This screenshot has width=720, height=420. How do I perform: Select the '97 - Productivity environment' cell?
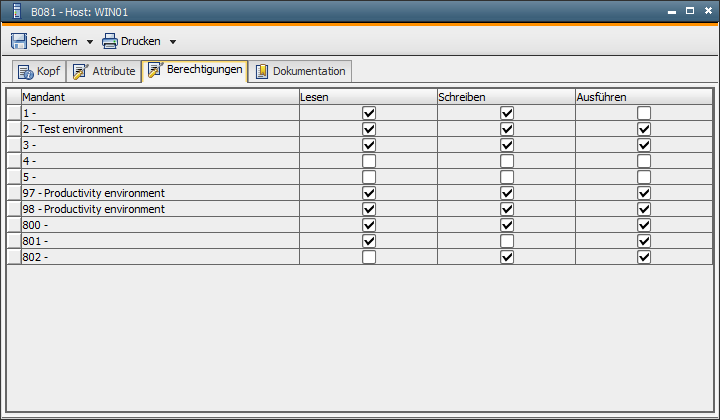coord(160,193)
